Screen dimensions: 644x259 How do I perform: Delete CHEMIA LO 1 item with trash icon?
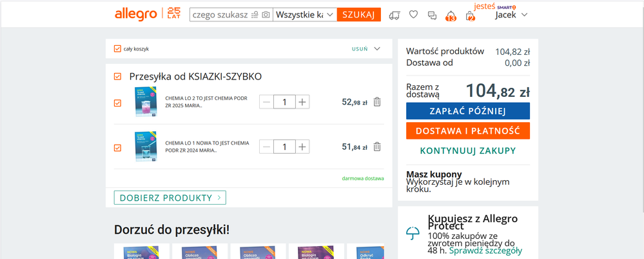[x=377, y=147]
